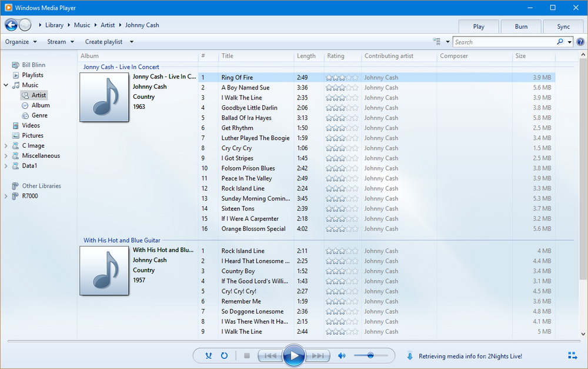588x369 pixels.
Task: Switch to the Play tab
Action: 479,26
